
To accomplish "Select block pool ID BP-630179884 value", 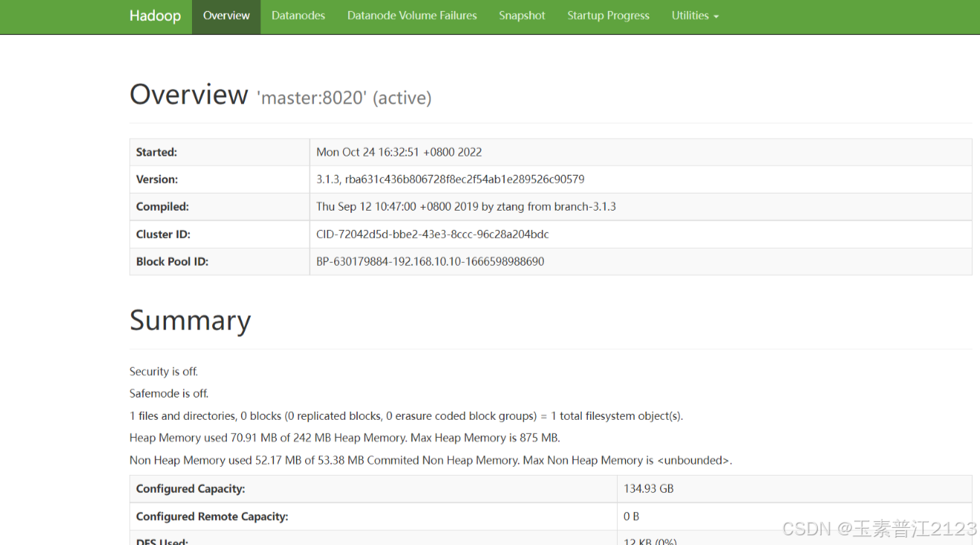I will 430,261.
